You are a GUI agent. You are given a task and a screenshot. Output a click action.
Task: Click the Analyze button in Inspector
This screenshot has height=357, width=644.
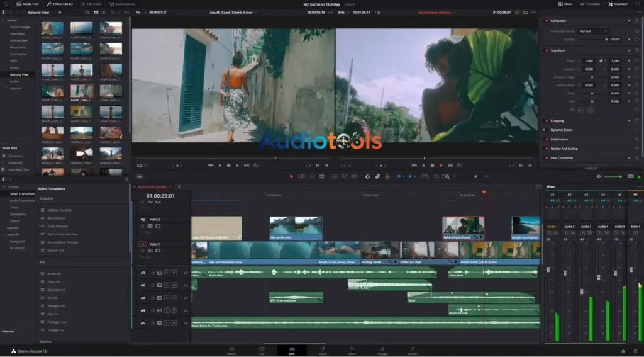(591, 168)
